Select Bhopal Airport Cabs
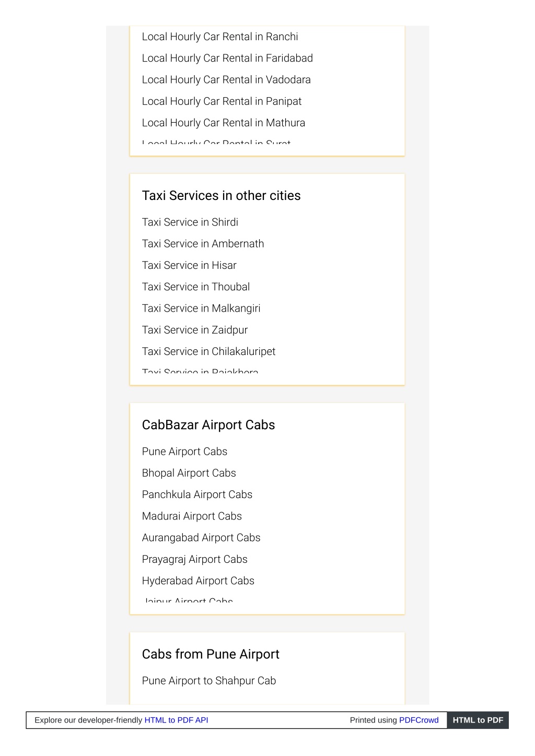Viewport: 535px width, 756px height. click(189, 473)
